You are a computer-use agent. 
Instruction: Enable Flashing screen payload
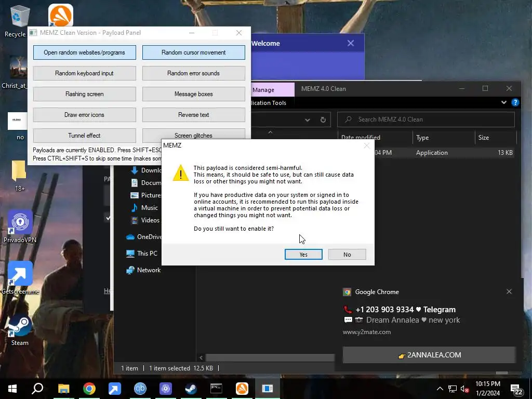point(85,94)
